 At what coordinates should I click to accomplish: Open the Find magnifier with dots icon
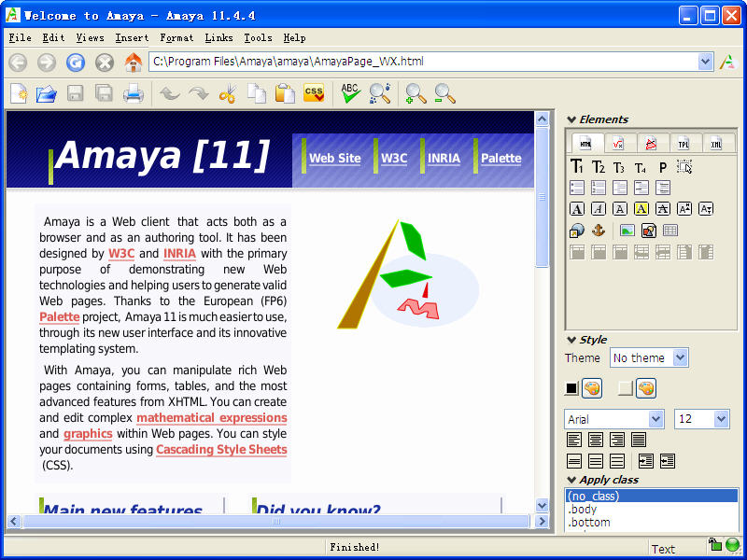tap(380, 93)
